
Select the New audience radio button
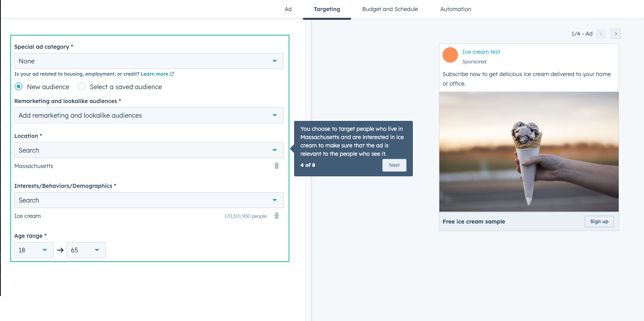pyautogui.click(x=19, y=86)
